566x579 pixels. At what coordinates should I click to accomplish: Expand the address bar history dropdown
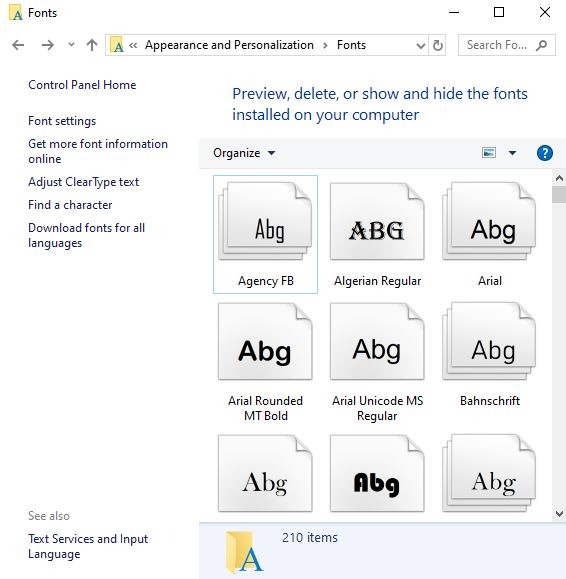pyautogui.click(x=421, y=46)
